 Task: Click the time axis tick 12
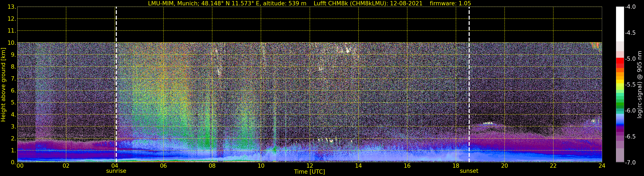(310, 166)
